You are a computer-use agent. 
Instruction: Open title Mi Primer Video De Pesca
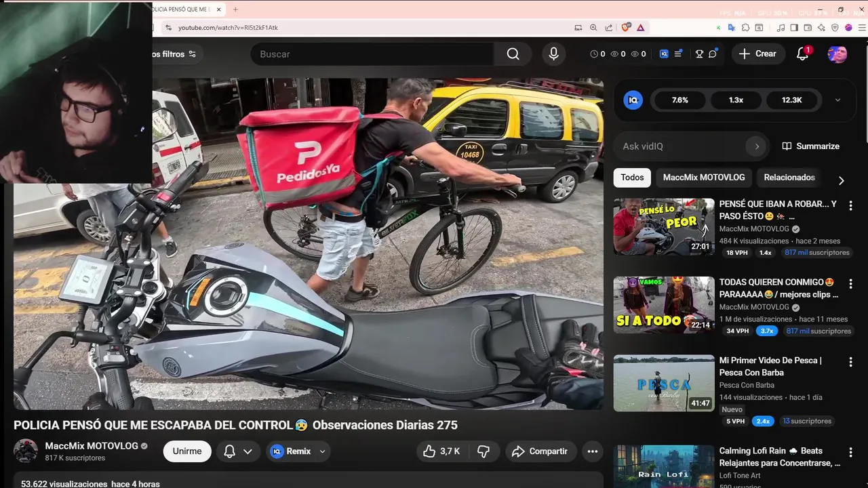(x=770, y=367)
